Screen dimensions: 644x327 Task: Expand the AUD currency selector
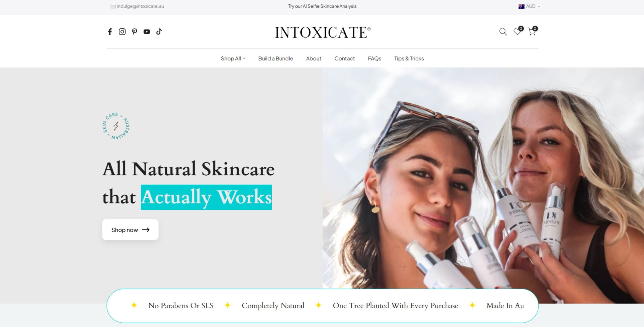click(x=529, y=6)
